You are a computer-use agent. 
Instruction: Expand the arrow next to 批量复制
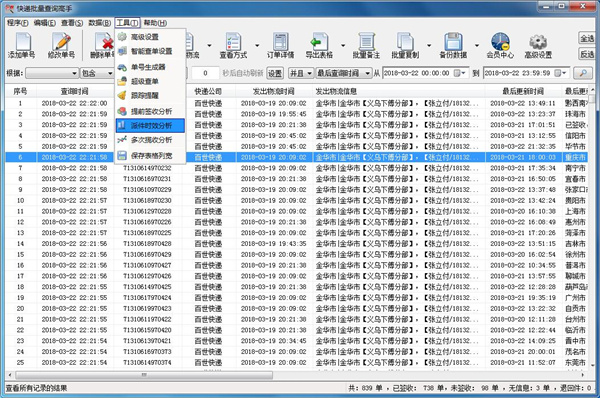(x=429, y=45)
